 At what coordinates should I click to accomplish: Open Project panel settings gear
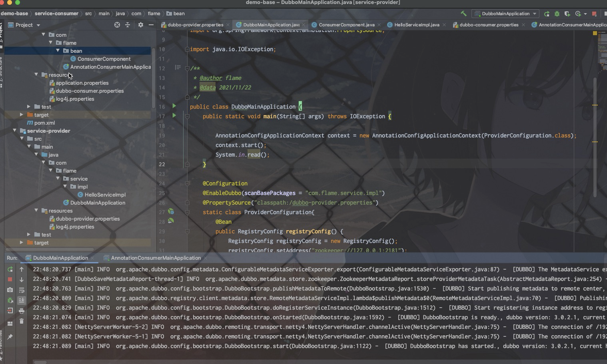[x=140, y=25]
